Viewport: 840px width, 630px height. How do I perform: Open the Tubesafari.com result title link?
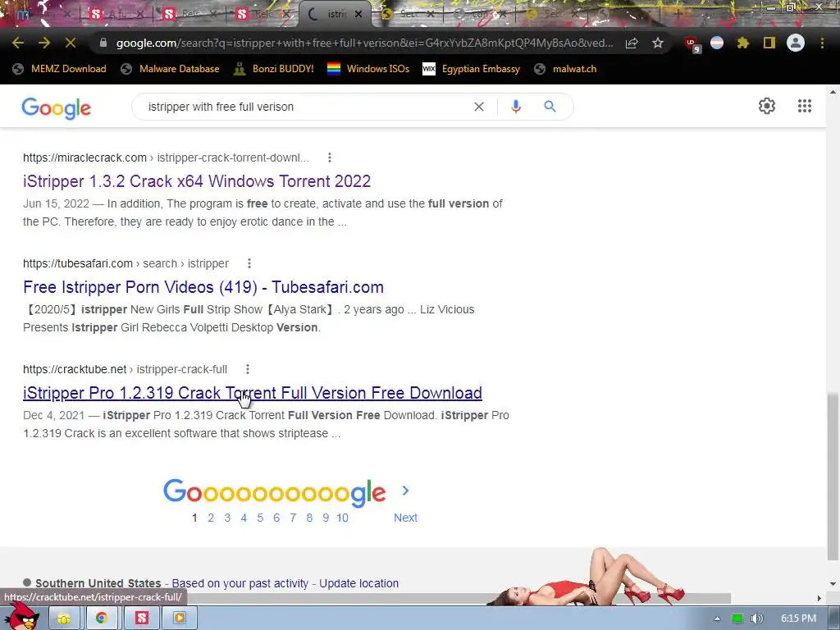click(203, 287)
